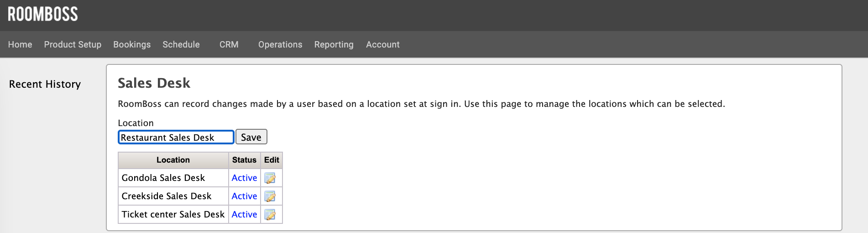Click the RoomBoss logo
The width and height of the screenshot is (868, 233).
pos(43,14)
